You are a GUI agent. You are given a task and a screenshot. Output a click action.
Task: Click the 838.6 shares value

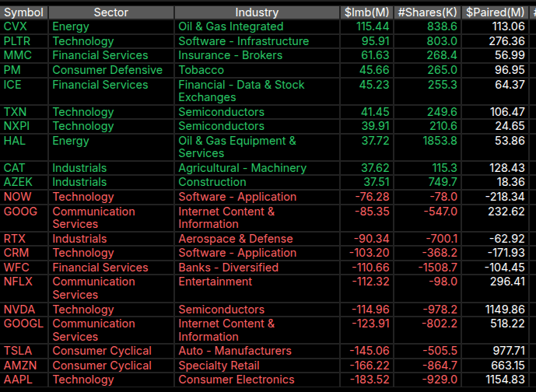(442, 26)
